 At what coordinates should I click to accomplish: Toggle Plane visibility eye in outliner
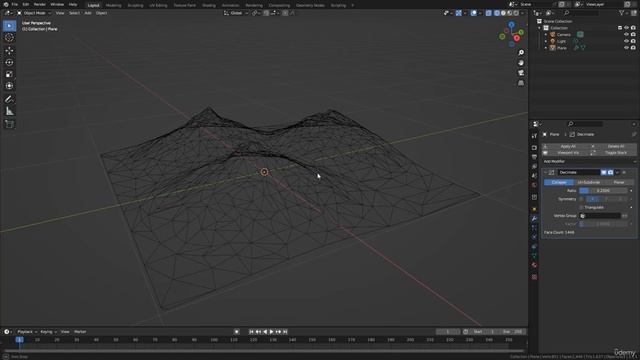point(626,48)
